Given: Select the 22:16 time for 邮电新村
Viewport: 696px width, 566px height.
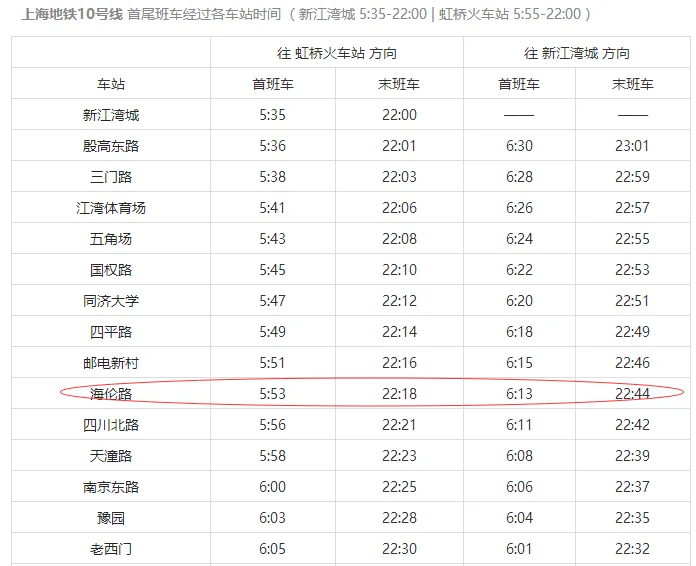Looking at the screenshot, I should click(399, 363).
